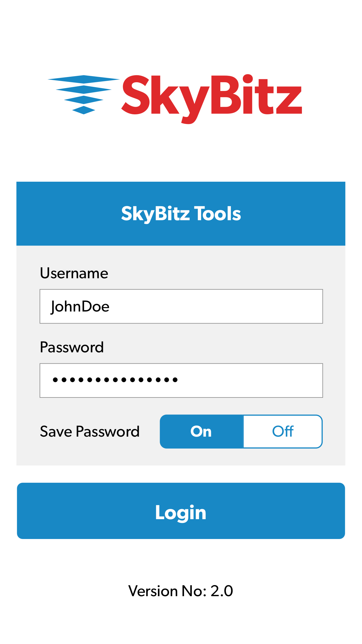Click the empty space right of JohnDoe
The image size is (362, 644).
pyautogui.click(x=216, y=306)
